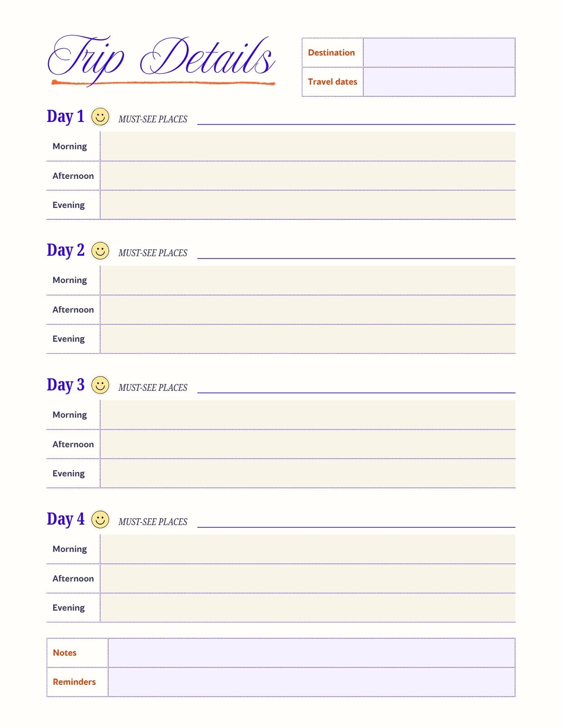
Task: Click the smiley face beside Day 4
Action: click(x=100, y=519)
